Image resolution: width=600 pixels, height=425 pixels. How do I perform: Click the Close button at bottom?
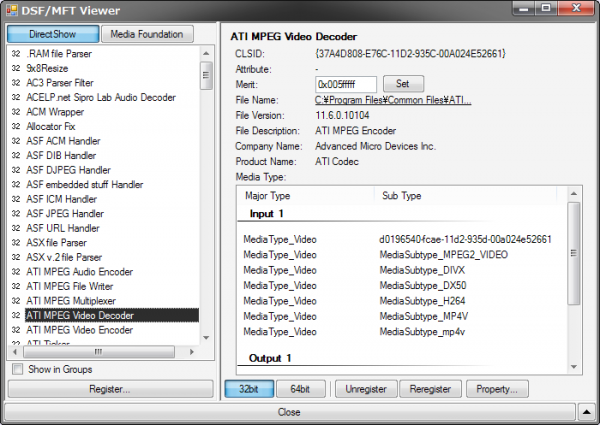[x=289, y=412]
